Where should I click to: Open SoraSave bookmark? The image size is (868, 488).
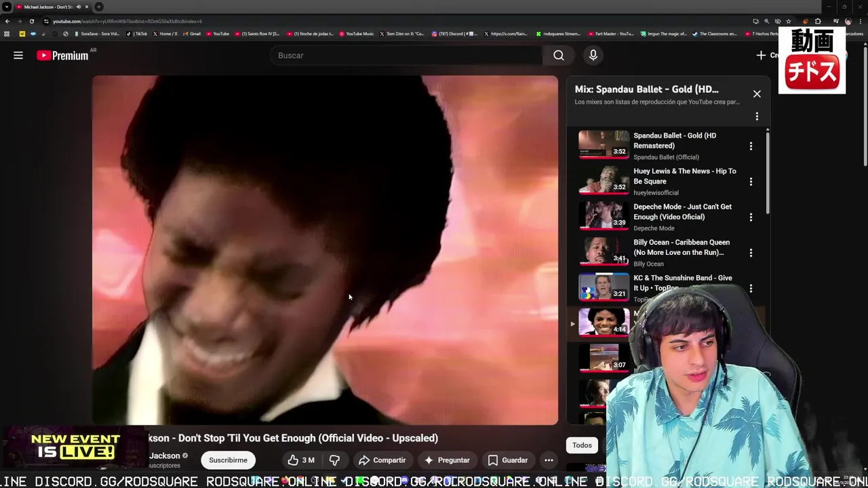pyautogui.click(x=96, y=34)
